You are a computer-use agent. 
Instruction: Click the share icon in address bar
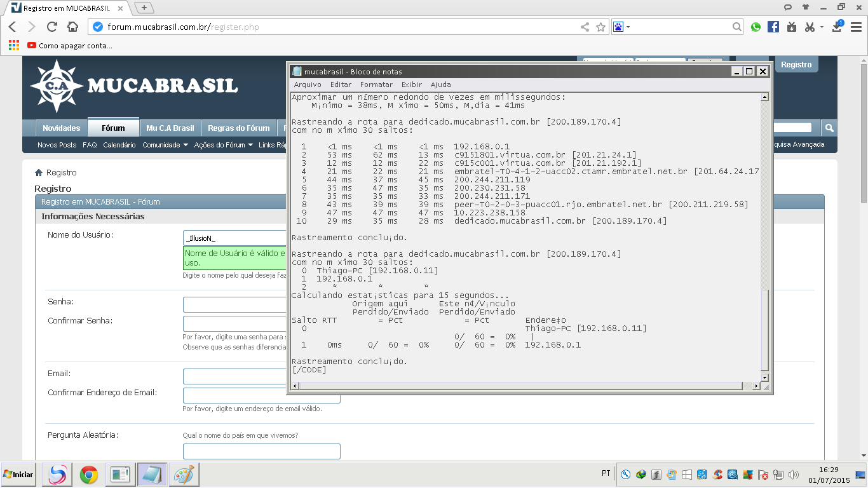click(585, 27)
